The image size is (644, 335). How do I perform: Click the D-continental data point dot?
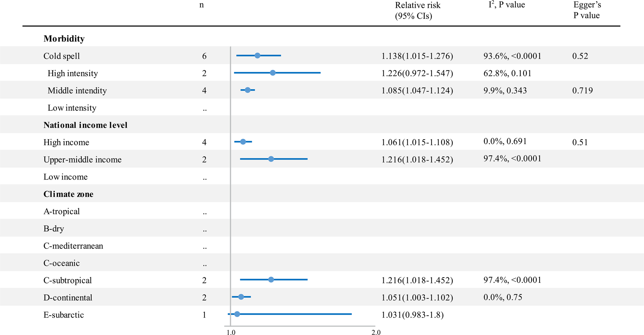tap(241, 297)
